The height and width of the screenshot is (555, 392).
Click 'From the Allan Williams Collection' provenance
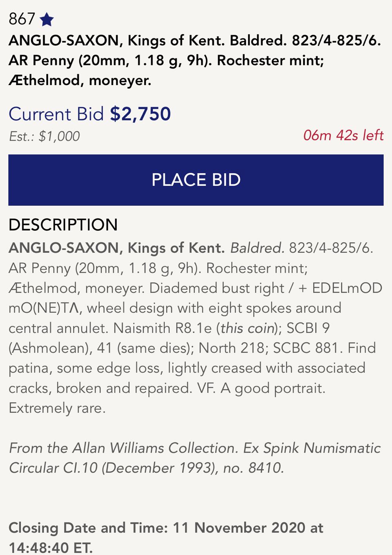tap(123, 448)
